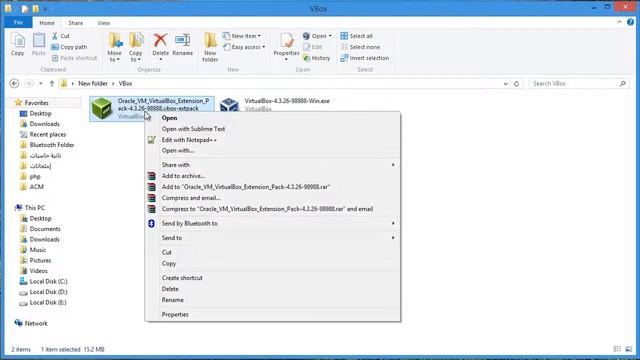The width and height of the screenshot is (640, 360).
Task: Click the New folder icon
Action: click(x=210, y=40)
